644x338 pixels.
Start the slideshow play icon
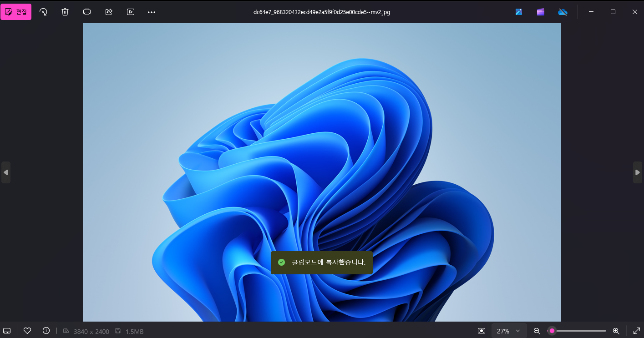coord(131,12)
